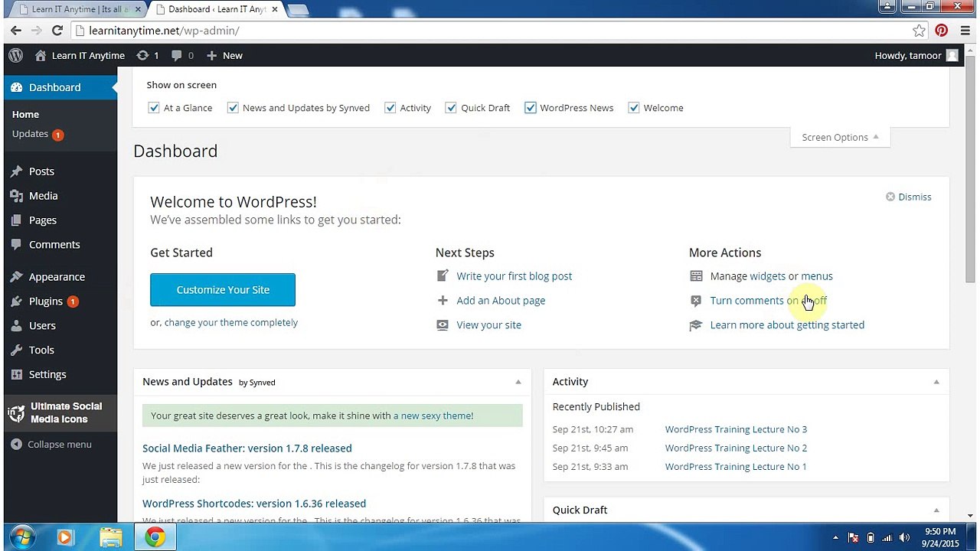The height and width of the screenshot is (551, 980).
Task: Uncheck the Welcome checkbox
Action: [634, 108]
